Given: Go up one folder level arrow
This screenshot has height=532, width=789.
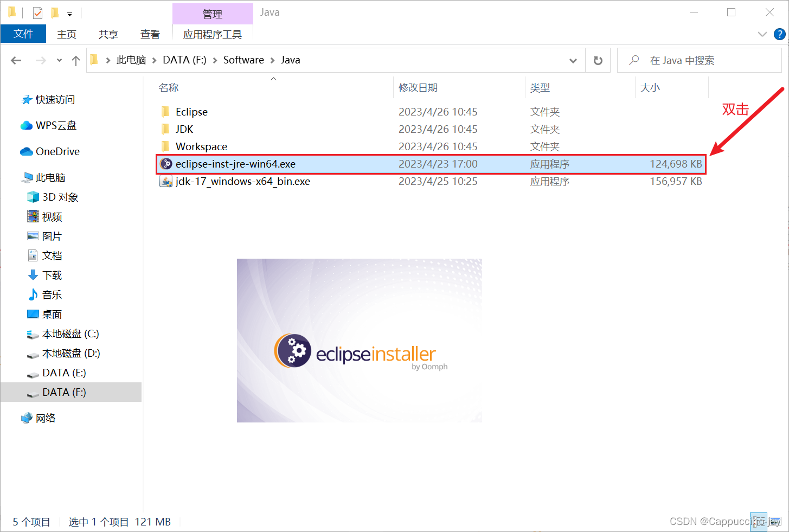Looking at the screenshot, I should click(76, 60).
